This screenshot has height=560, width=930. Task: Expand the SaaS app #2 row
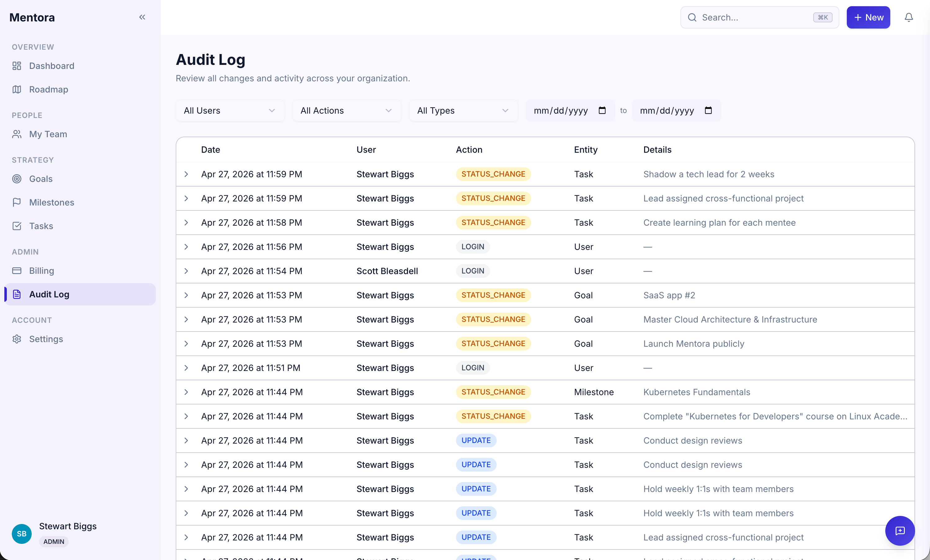coord(186,295)
